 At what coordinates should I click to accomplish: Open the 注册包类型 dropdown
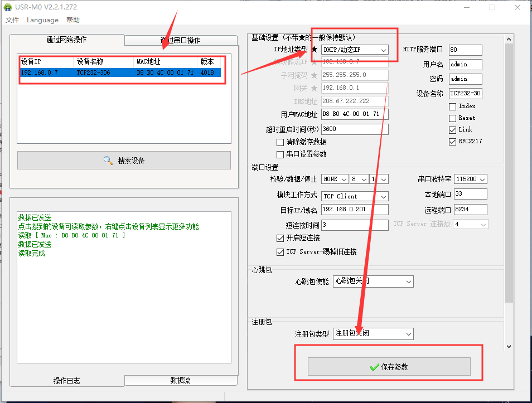[x=373, y=333]
